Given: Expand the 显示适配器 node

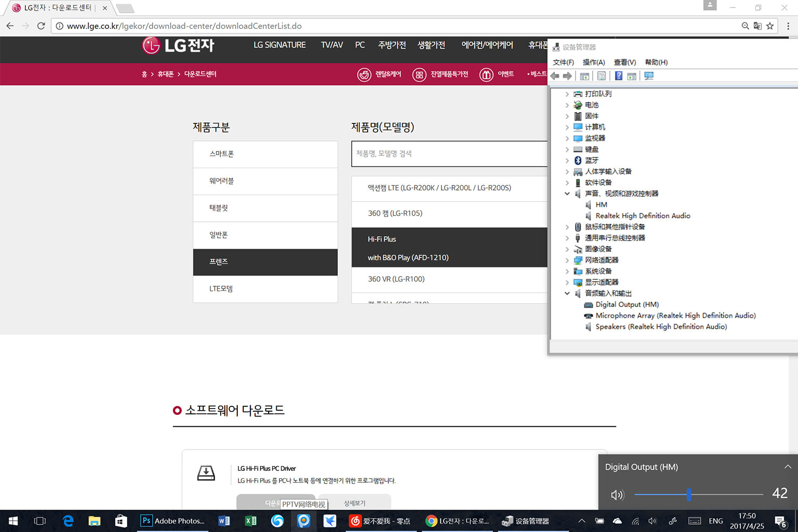Looking at the screenshot, I should tap(567, 282).
